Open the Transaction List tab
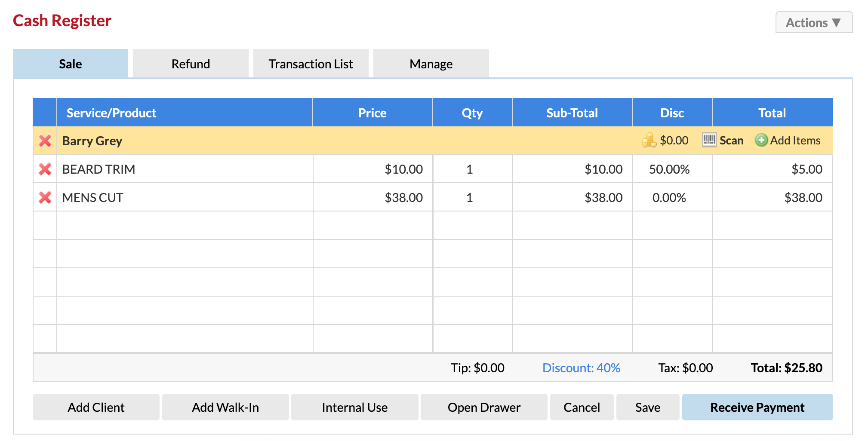The width and height of the screenshot is (868, 441). 311,64
